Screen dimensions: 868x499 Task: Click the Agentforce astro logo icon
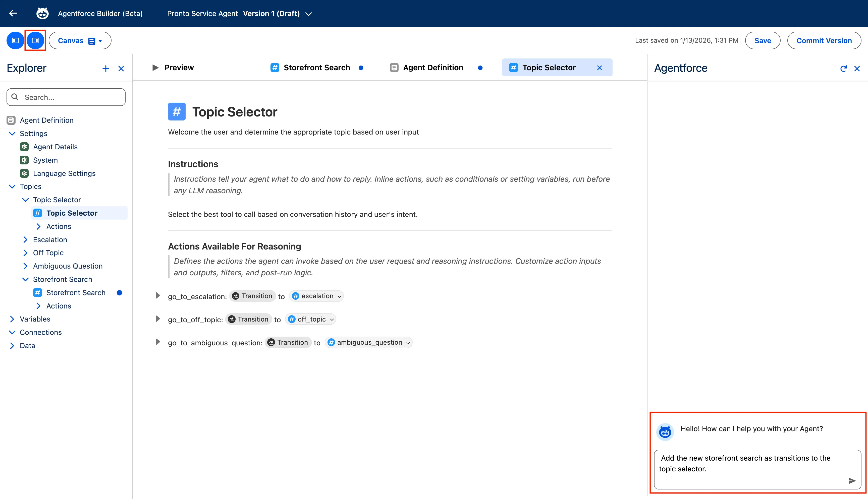[42, 13]
